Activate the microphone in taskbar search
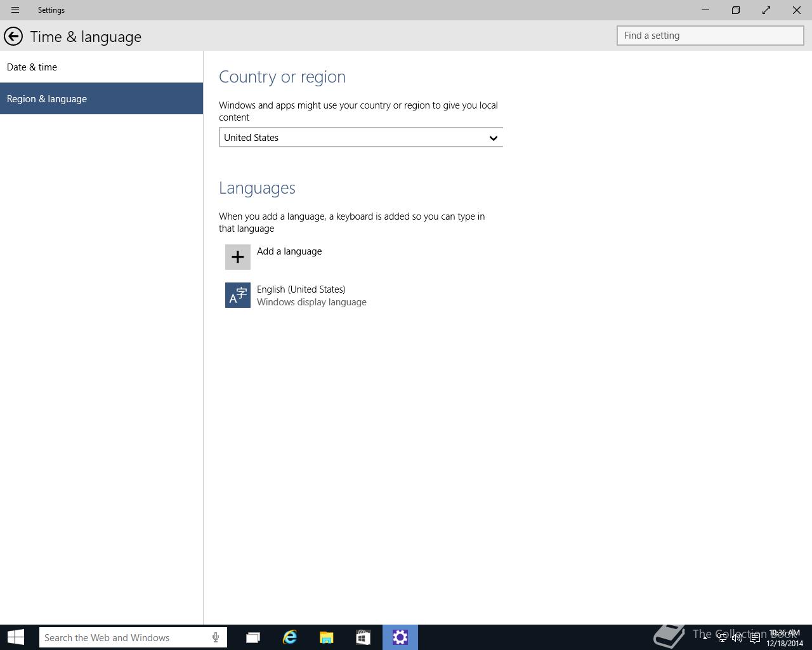This screenshot has height=650, width=812. (x=216, y=637)
